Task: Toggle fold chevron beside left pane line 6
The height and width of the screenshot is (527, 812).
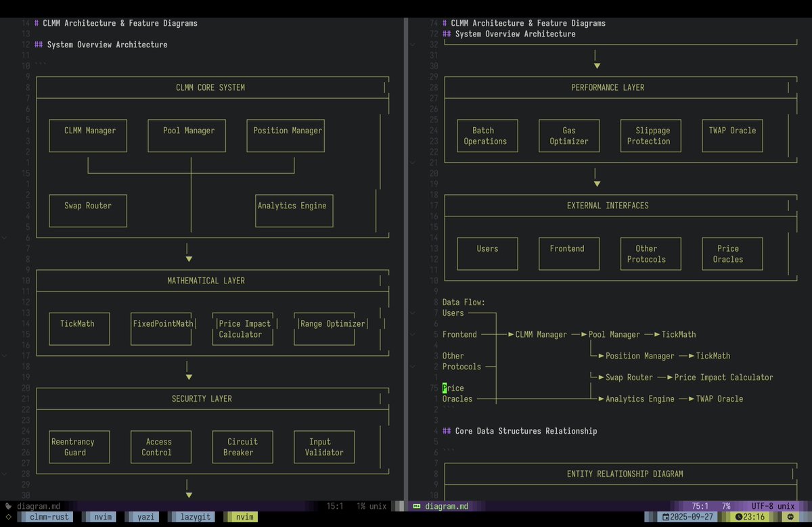Action: point(5,237)
